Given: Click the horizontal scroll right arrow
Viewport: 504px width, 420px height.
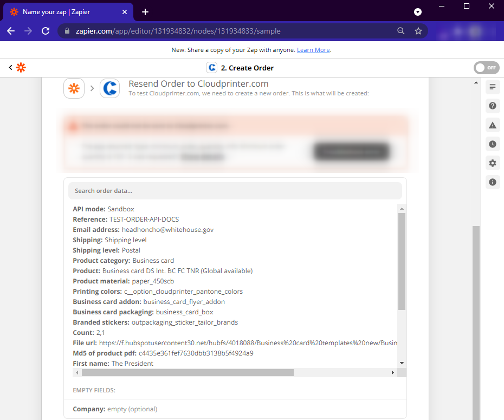Looking at the screenshot, I should point(393,372).
